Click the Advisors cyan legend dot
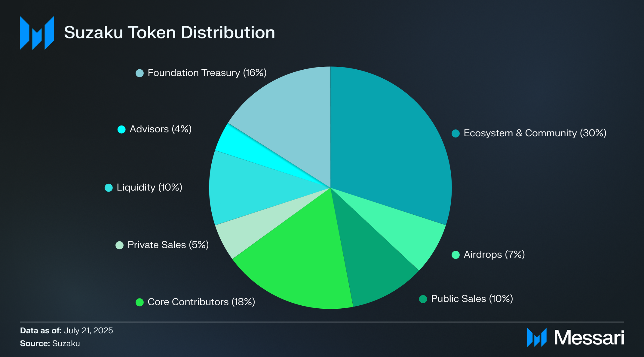Viewport: 644px width, 357px height. (121, 129)
